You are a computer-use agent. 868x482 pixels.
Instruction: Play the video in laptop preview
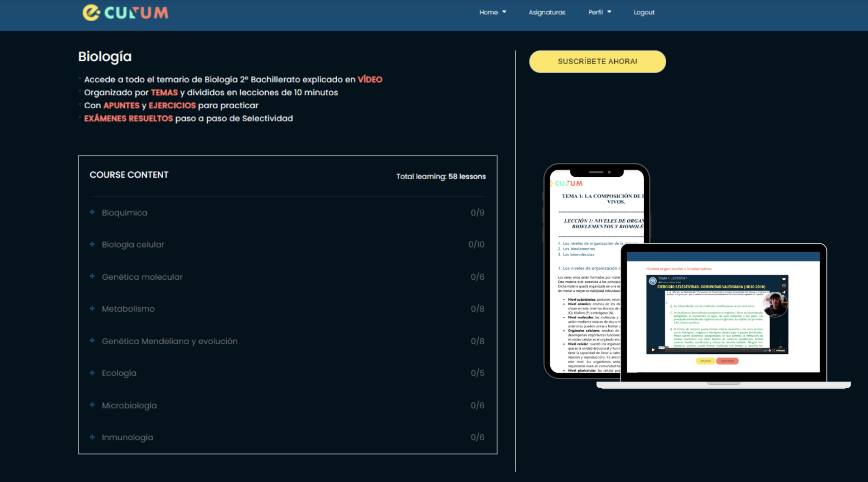coord(653,350)
